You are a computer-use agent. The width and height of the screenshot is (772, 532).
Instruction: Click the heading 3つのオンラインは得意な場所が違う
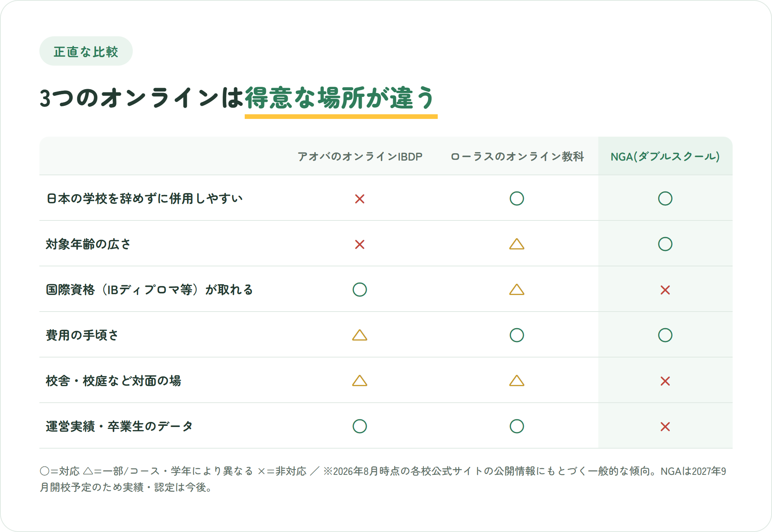[x=238, y=98]
